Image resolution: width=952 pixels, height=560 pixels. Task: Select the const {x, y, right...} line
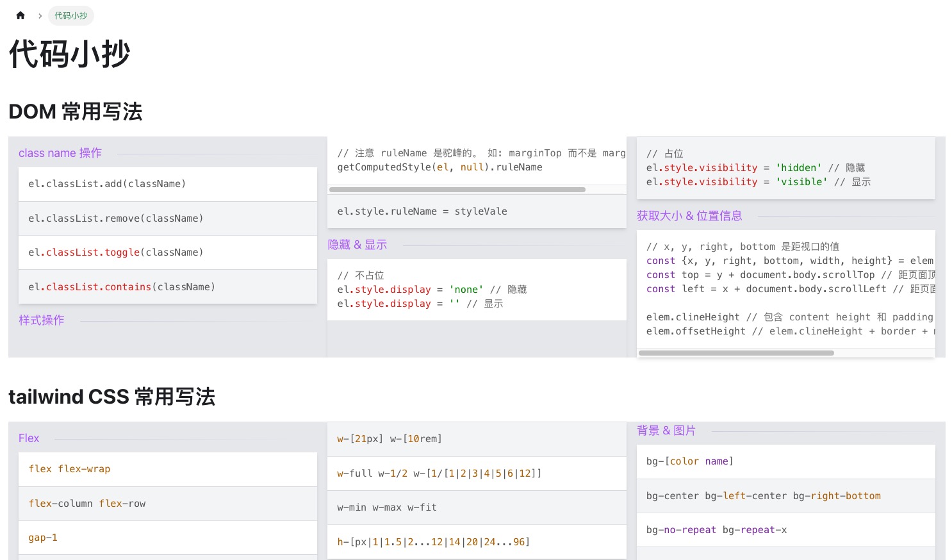pos(790,261)
